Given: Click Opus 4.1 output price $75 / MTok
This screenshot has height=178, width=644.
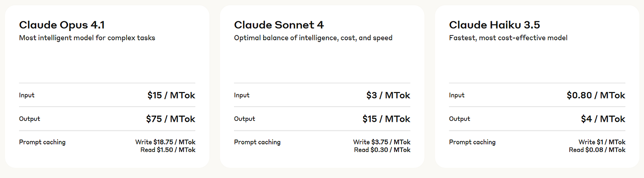Looking at the screenshot, I should pos(171,119).
